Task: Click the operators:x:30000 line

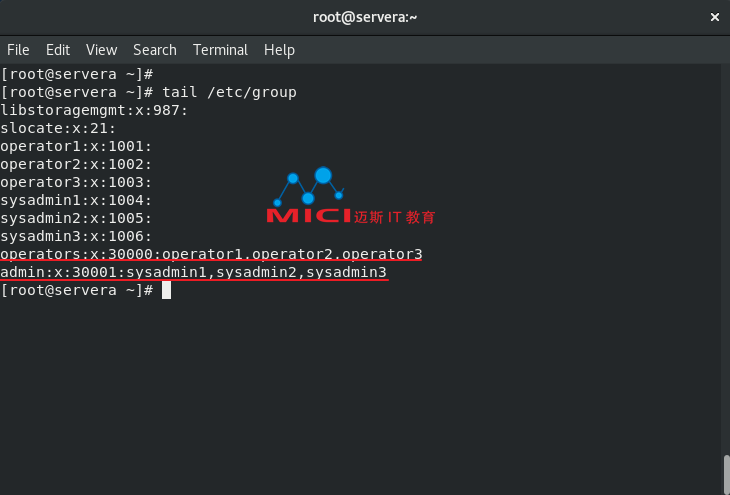Action: coord(211,254)
